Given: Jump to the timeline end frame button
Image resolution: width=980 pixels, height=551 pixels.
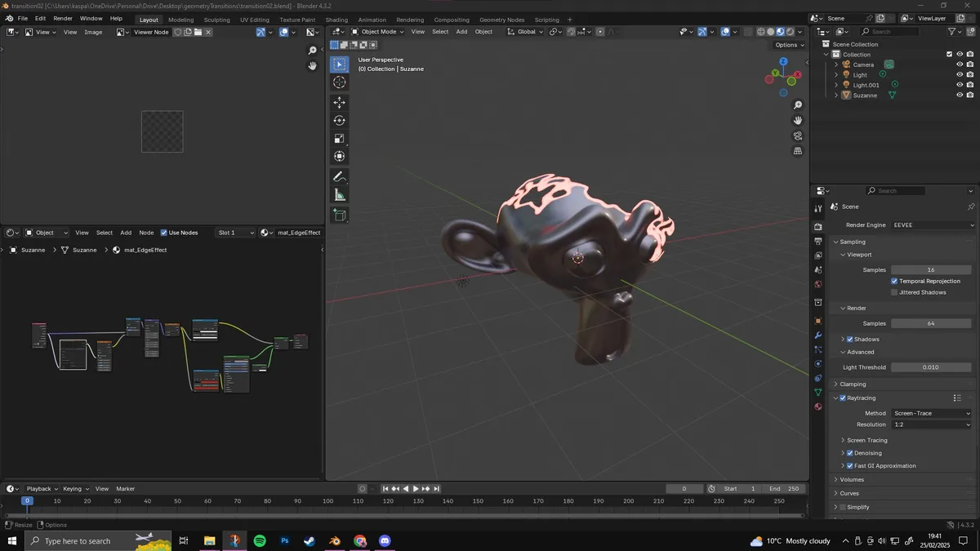Looking at the screenshot, I should click(x=437, y=489).
